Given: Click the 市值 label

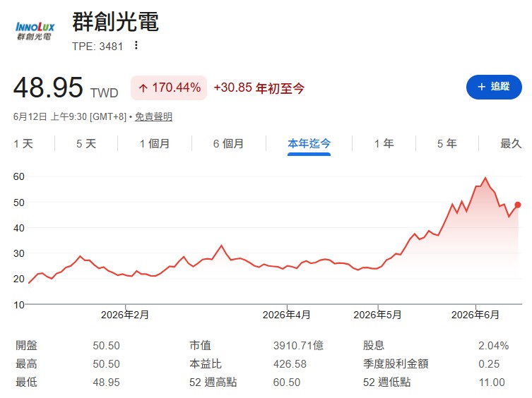Looking at the screenshot, I should tap(200, 346).
